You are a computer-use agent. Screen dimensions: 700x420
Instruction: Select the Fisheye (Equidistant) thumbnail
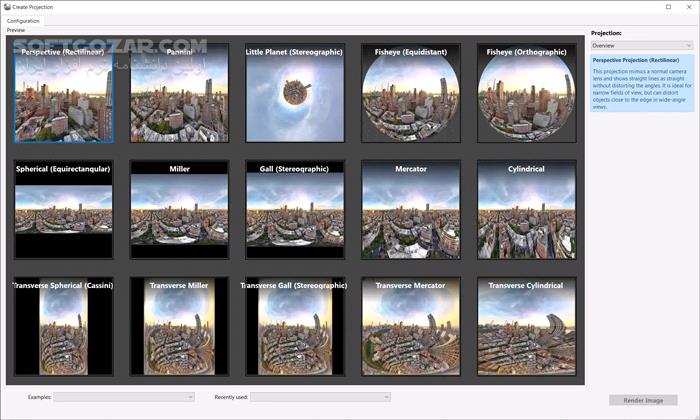tap(411, 93)
